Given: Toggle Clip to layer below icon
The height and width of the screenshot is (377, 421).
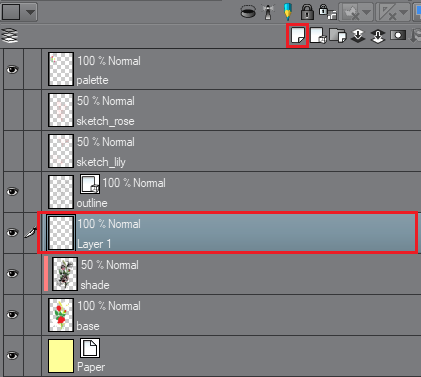Looking at the screenshot, I should (x=248, y=12).
